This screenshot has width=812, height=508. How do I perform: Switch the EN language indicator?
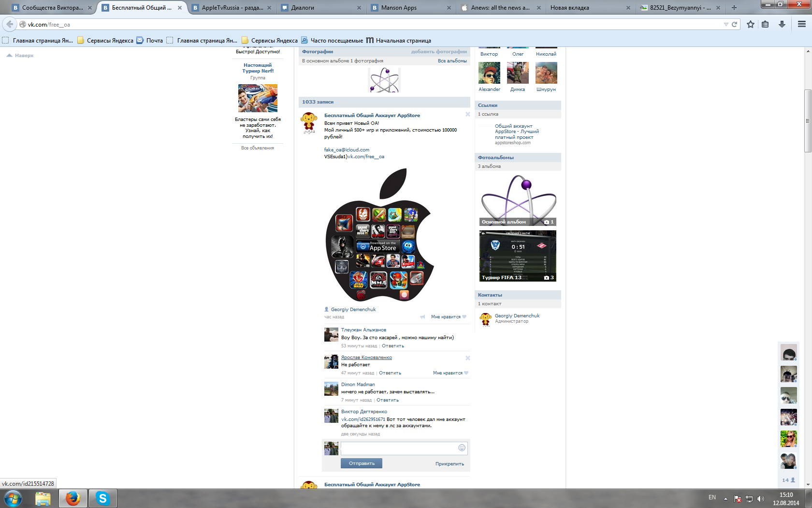pyautogui.click(x=712, y=497)
